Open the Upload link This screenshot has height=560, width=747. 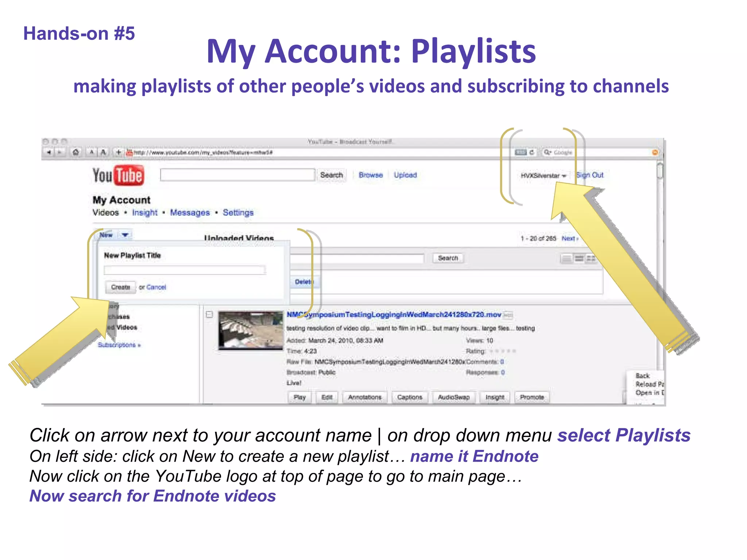405,175
